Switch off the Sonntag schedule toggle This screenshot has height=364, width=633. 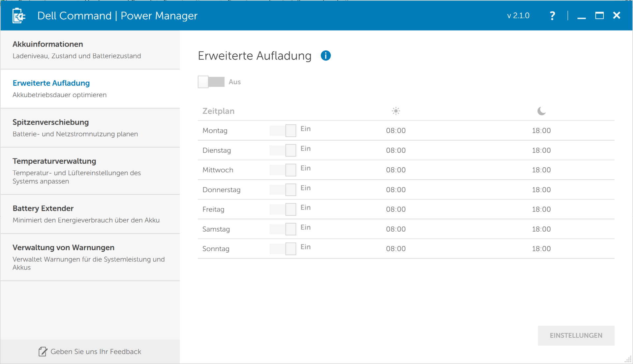[x=283, y=249]
